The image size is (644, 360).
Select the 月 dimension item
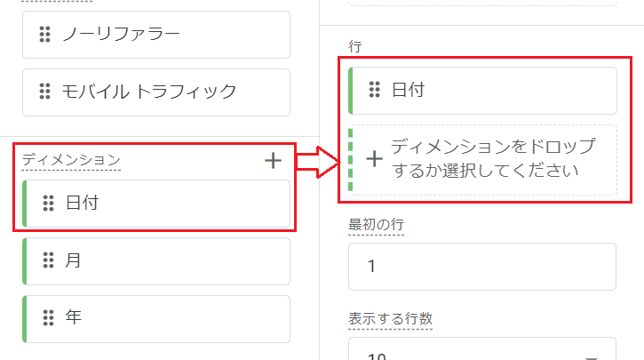[x=156, y=261]
